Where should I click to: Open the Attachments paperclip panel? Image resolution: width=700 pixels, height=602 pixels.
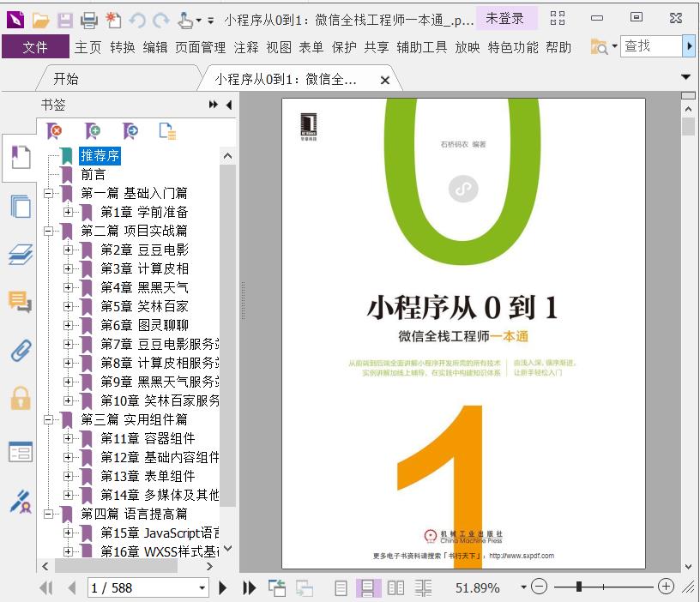pyautogui.click(x=21, y=351)
